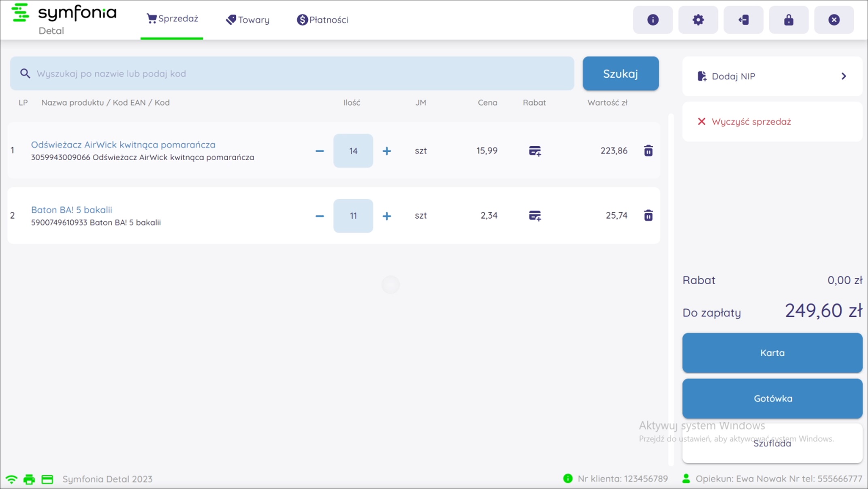Lock the terminal with padlock icon
868x489 pixels.
789,20
